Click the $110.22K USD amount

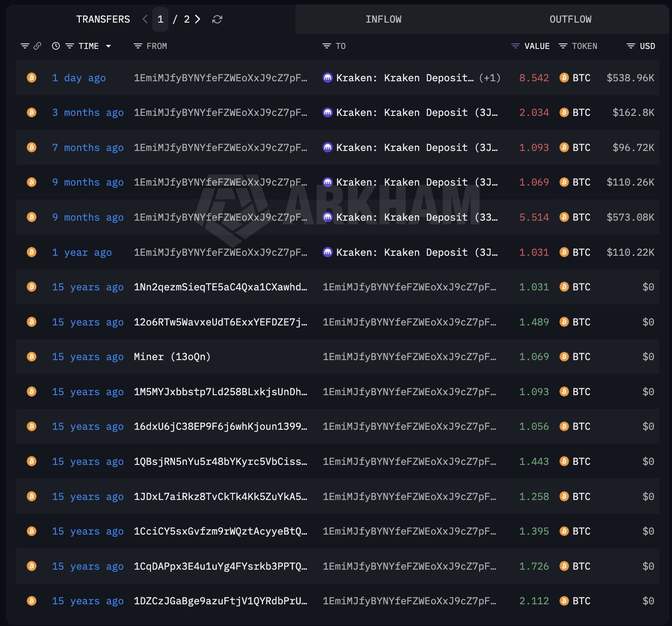tap(630, 253)
